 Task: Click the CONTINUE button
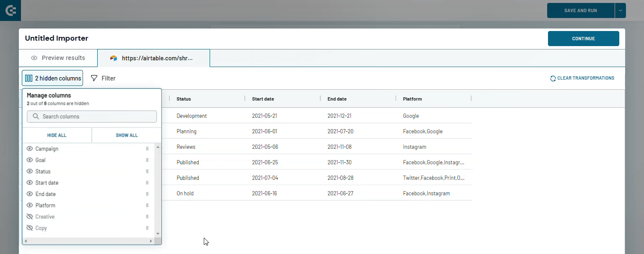(583, 38)
